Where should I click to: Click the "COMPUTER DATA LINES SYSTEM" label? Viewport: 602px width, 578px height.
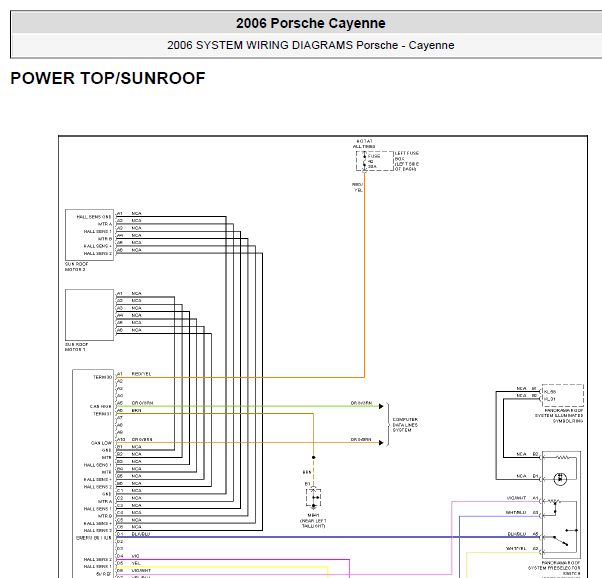tap(405, 425)
